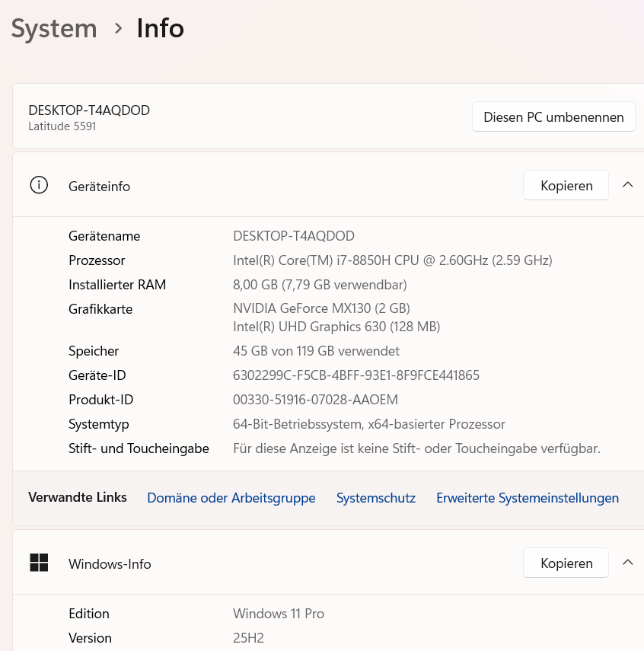
Task: Click the Stift- und Toucheingabe label
Action: click(x=139, y=448)
